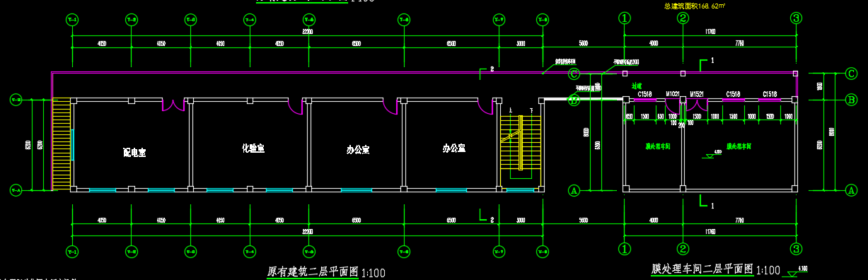Click section mark 2 below the original building
Screen dimensions: 868x280
492,219
